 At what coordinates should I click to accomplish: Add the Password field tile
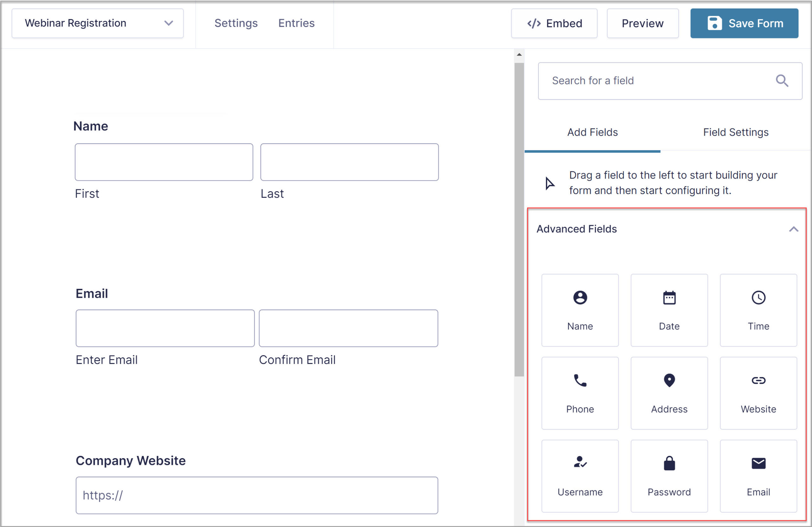pos(669,476)
